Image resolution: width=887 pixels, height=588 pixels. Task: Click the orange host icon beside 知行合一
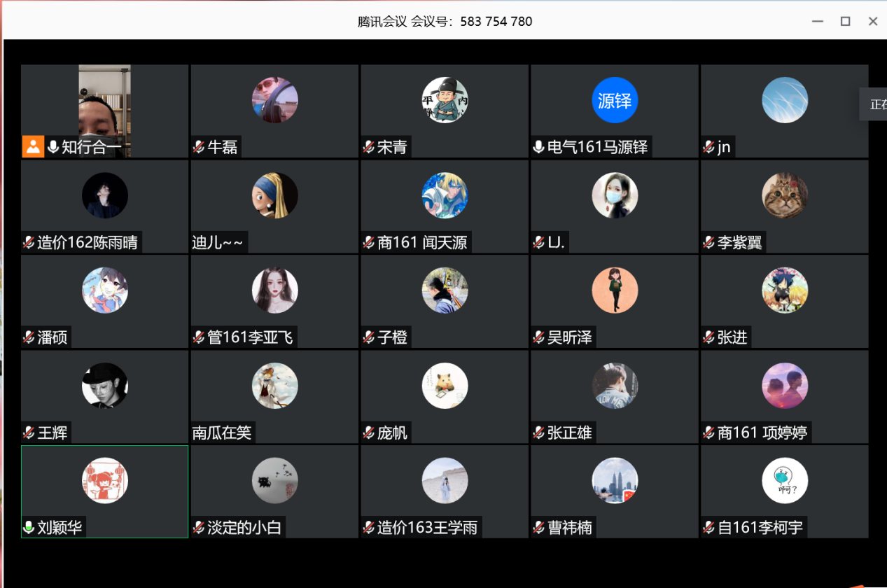coord(33,147)
